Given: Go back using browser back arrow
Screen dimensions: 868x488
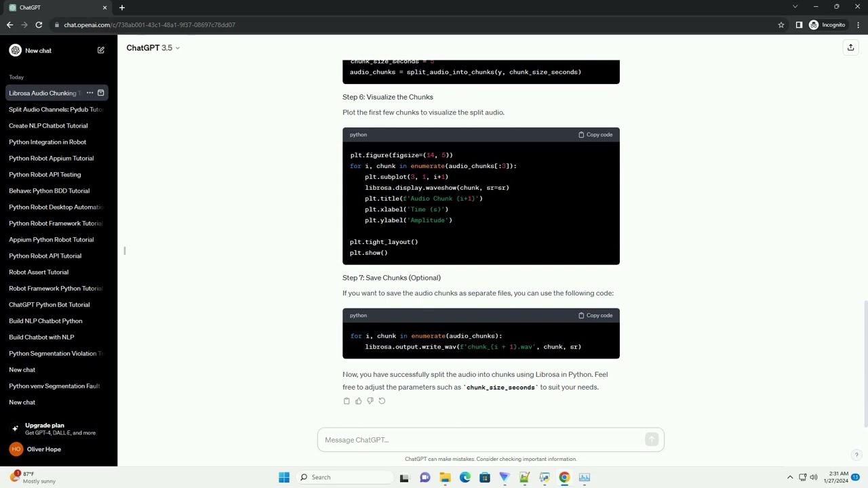Looking at the screenshot, I should (x=9, y=25).
